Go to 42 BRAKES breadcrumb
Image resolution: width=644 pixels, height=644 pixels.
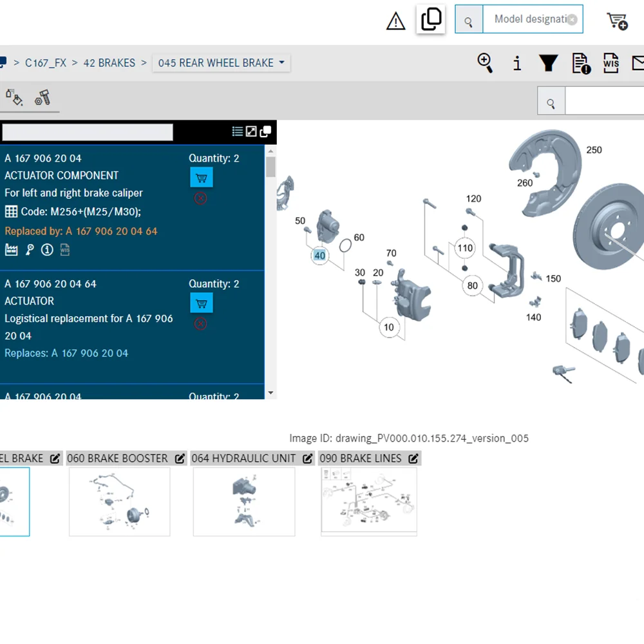tap(109, 63)
